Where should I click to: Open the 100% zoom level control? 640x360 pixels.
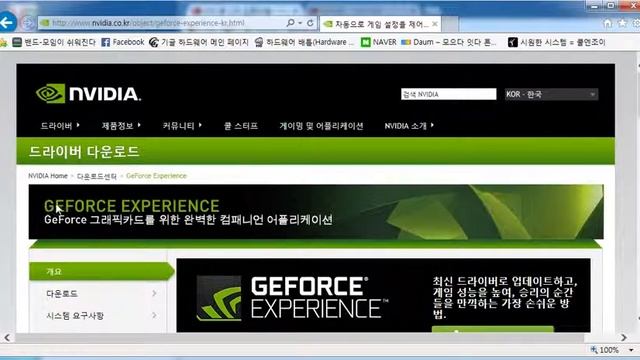(612, 350)
